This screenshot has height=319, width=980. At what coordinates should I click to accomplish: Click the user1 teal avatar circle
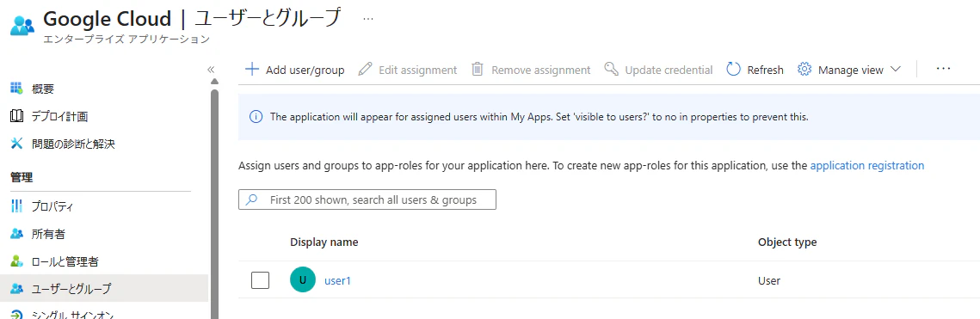click(303, 280)
